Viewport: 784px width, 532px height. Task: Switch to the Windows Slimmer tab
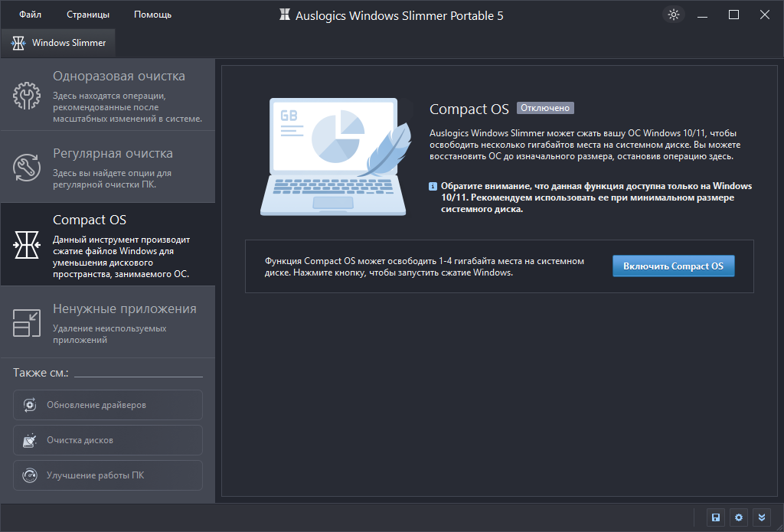pos(68,44)
